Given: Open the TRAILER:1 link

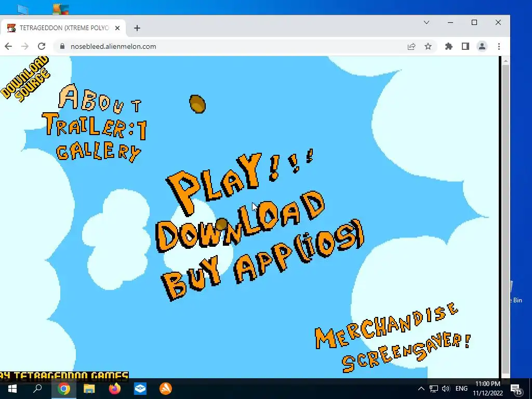Looking at the screenshot, I should point(95,126).
